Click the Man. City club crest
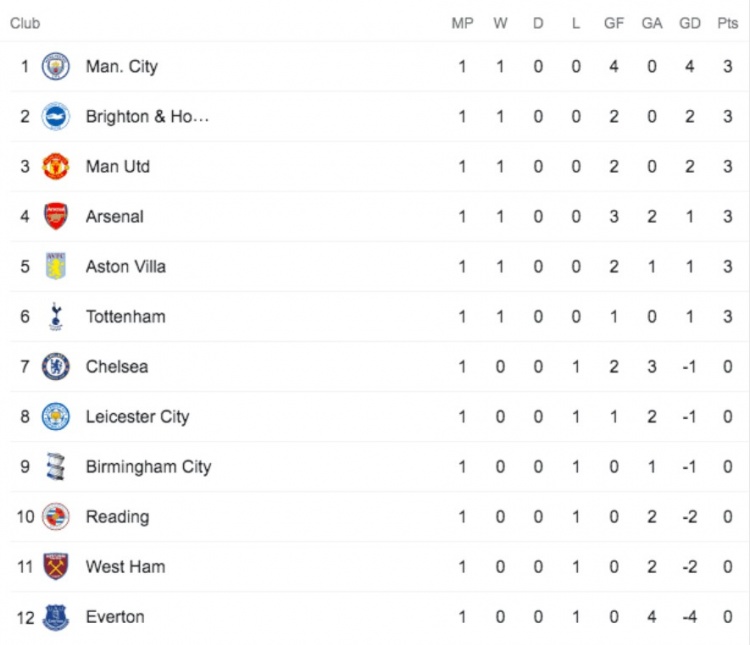 55,66
